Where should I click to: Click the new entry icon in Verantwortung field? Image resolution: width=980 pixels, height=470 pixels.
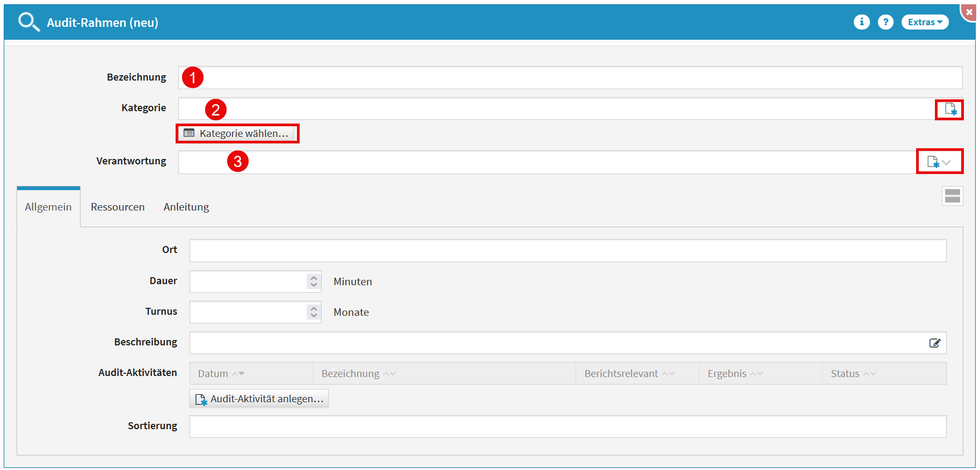pos(933,162)
